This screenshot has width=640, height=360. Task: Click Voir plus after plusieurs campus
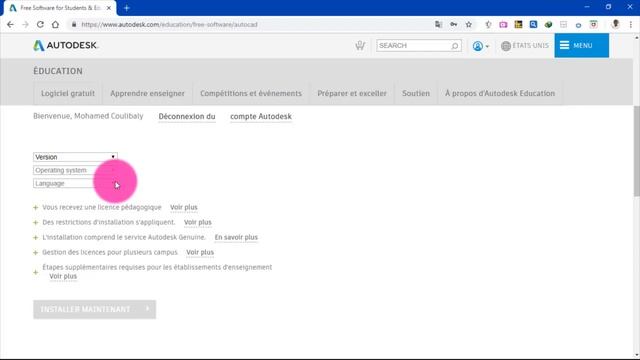200,252
